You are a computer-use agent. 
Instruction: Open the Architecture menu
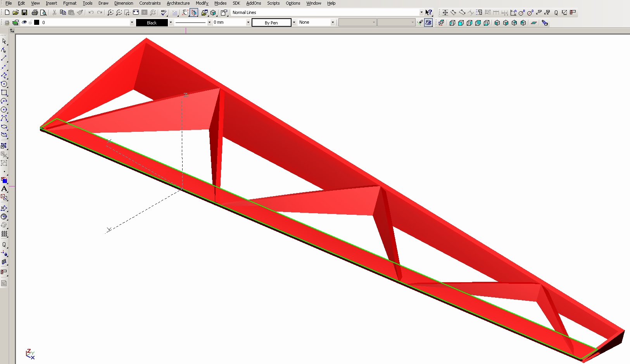pos(178,3)
